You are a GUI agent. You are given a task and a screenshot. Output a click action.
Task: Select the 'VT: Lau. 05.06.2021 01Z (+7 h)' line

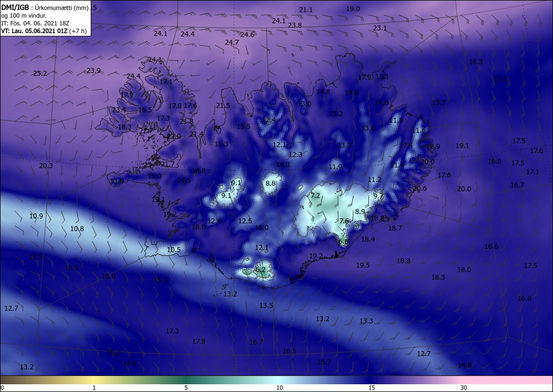click(44, 31)
